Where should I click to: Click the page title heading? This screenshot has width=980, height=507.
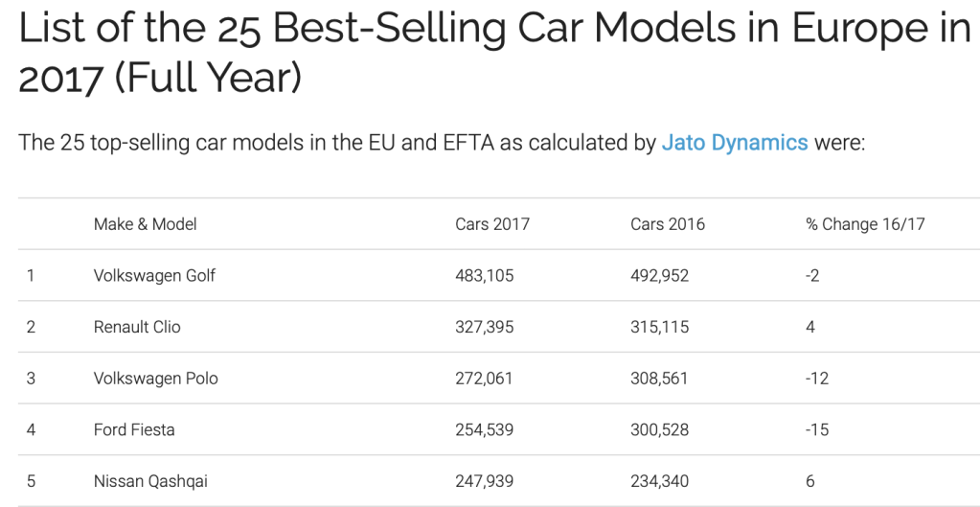494,54
